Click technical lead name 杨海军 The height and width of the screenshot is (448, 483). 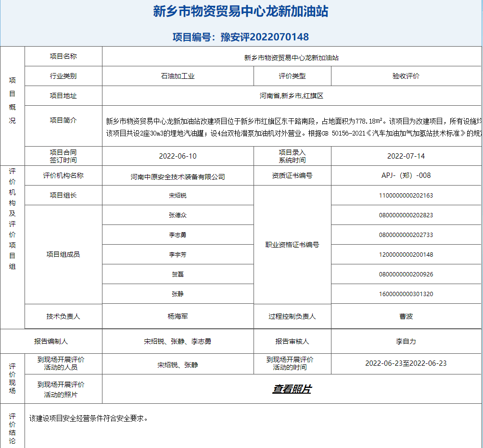point(178,316)
